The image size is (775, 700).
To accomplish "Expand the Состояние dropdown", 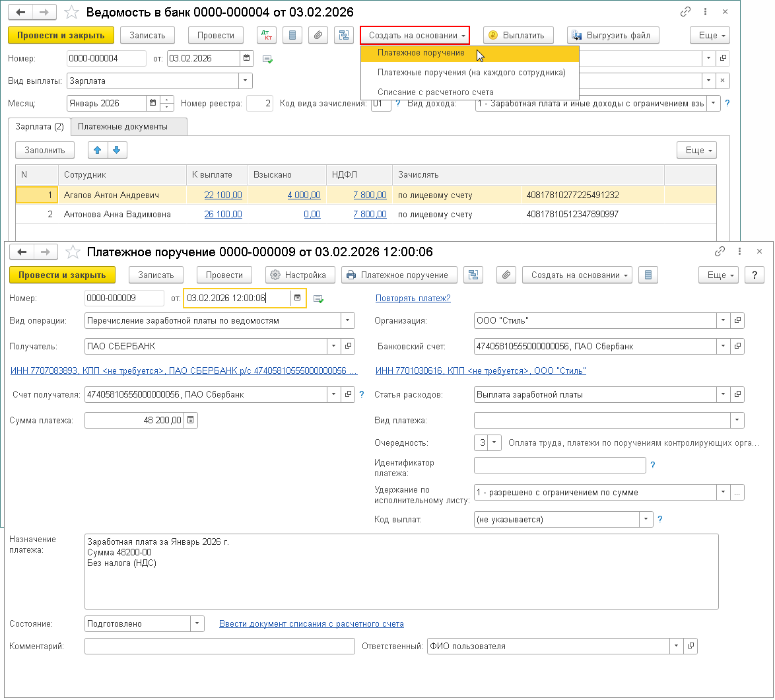I will coord(197,623).
